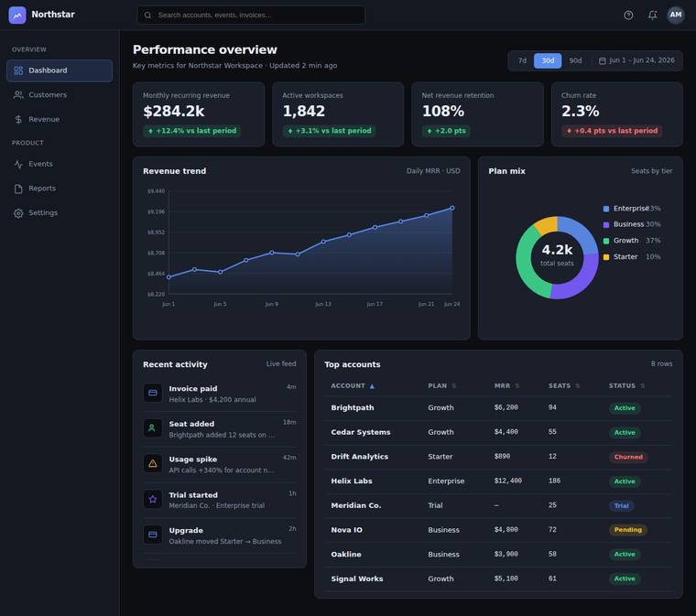Click the Growth legend color swatch
This screenshot has width=696, height=616.
click(606, 241)
